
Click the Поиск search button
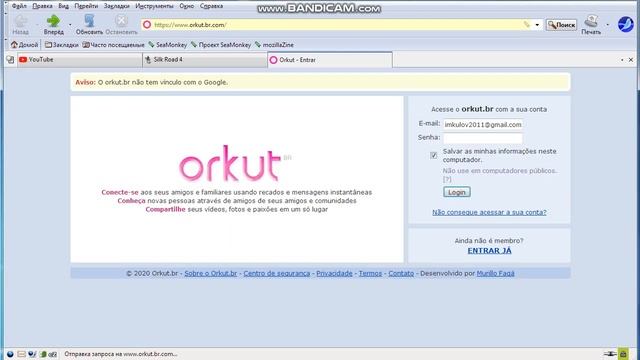tap(561, 25)
